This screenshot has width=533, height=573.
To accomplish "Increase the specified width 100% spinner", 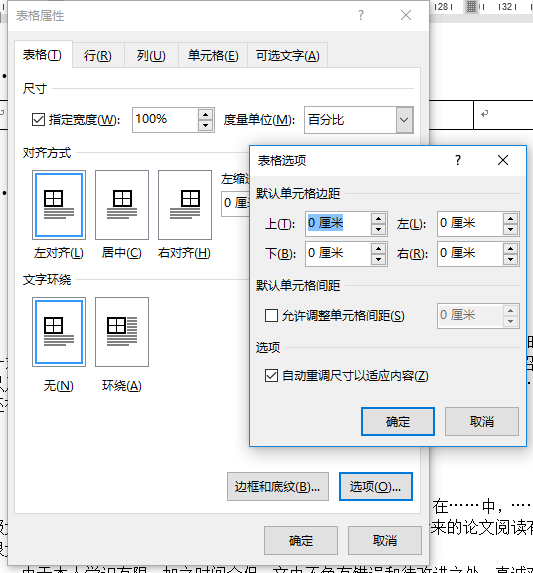I will (206, 115).
